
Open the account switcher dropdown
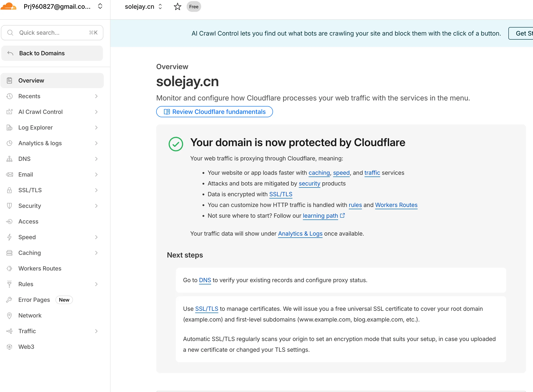coord(100,6)
